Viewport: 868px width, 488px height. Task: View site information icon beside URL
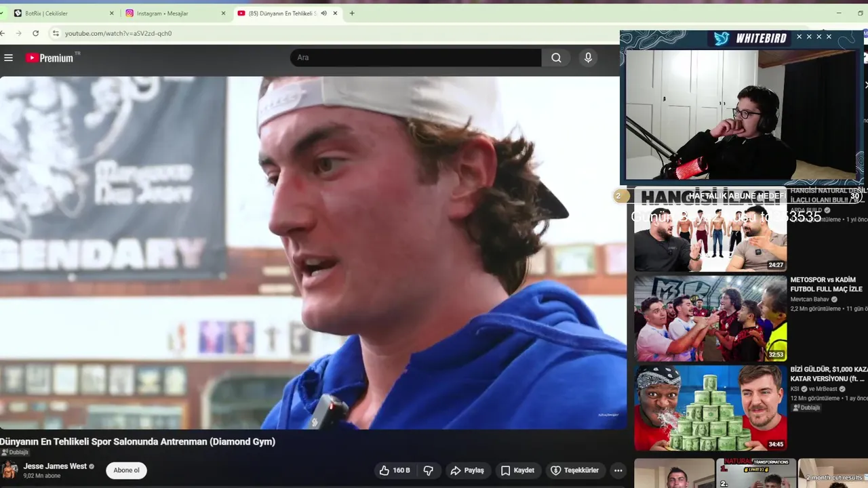tap(56, 33)
